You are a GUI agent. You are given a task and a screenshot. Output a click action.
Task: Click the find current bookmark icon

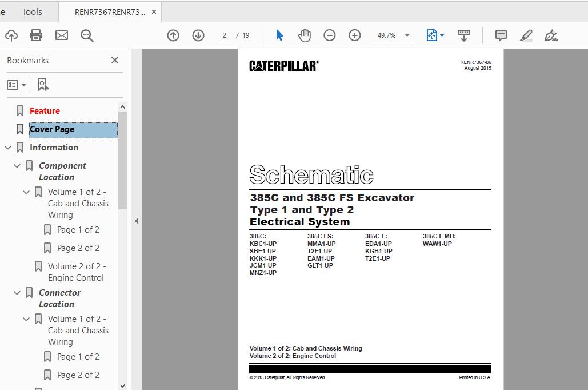(x=43, y=85)
